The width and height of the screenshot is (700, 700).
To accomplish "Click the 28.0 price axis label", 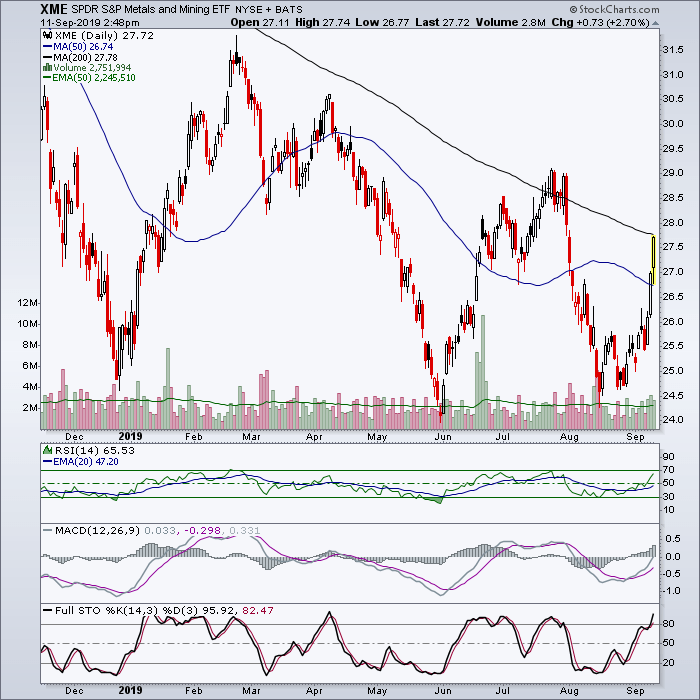I will click(x=673, y=222).
